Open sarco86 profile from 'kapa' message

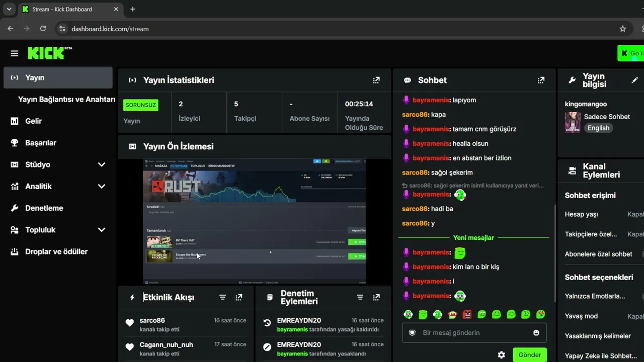click(415, 115)
